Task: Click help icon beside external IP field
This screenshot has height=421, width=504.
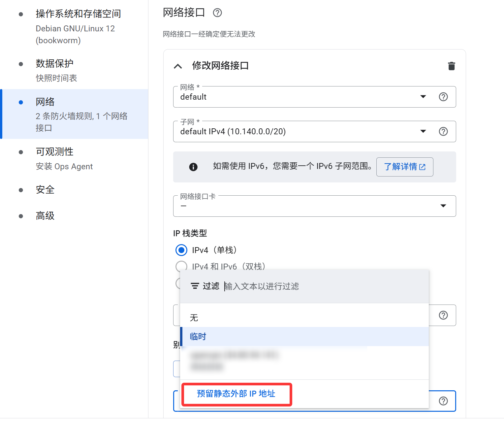Action: (x=443, y=401)
